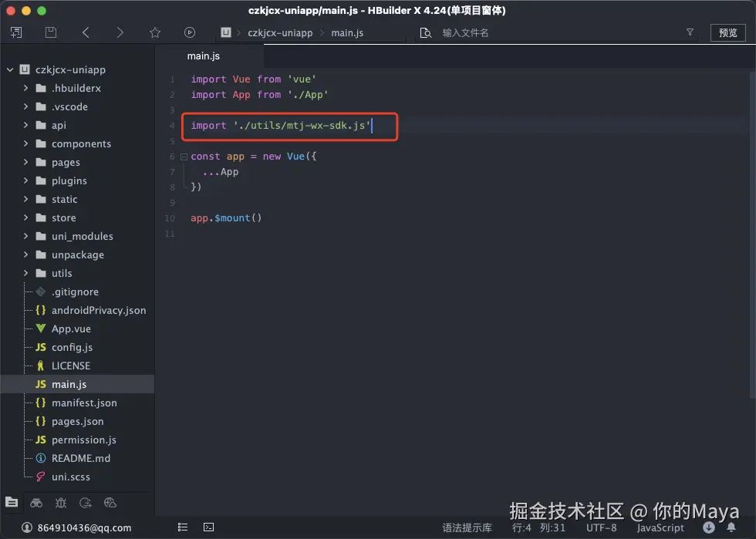
Task: Click the czkjcx-uniapp breadcrumb
Action: coord(280,33)
